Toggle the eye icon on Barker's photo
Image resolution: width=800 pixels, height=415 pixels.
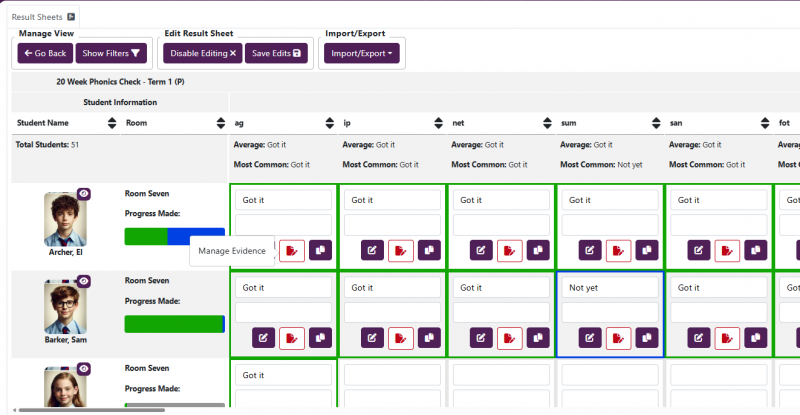(84, 282)
